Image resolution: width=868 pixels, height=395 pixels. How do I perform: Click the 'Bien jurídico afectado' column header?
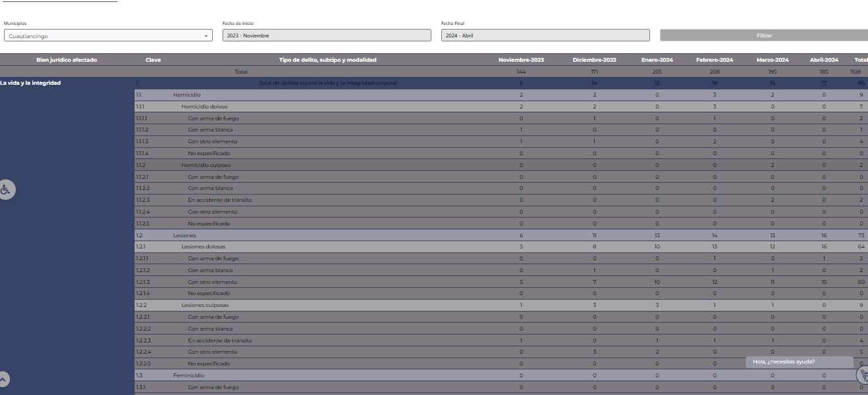pos(66,60)
